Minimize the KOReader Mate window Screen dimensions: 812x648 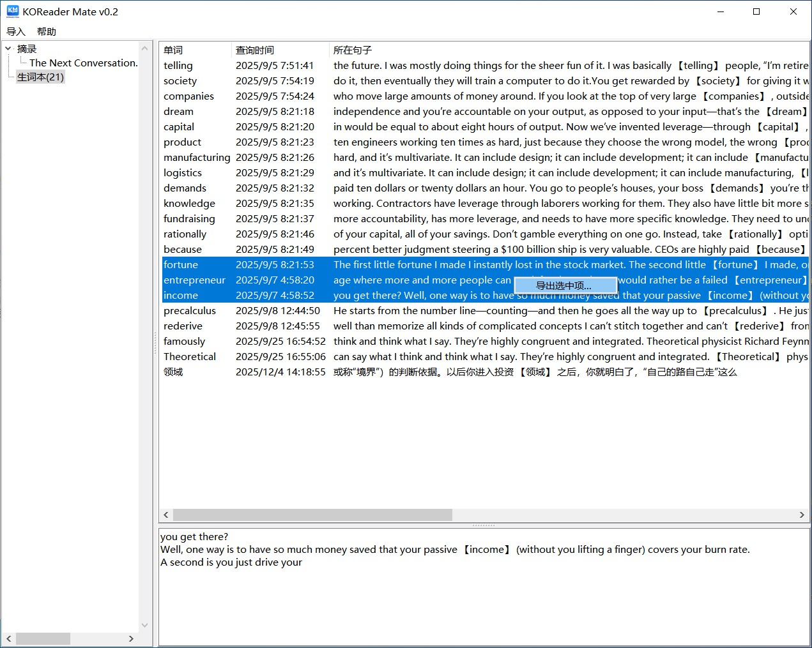(720, 11)
